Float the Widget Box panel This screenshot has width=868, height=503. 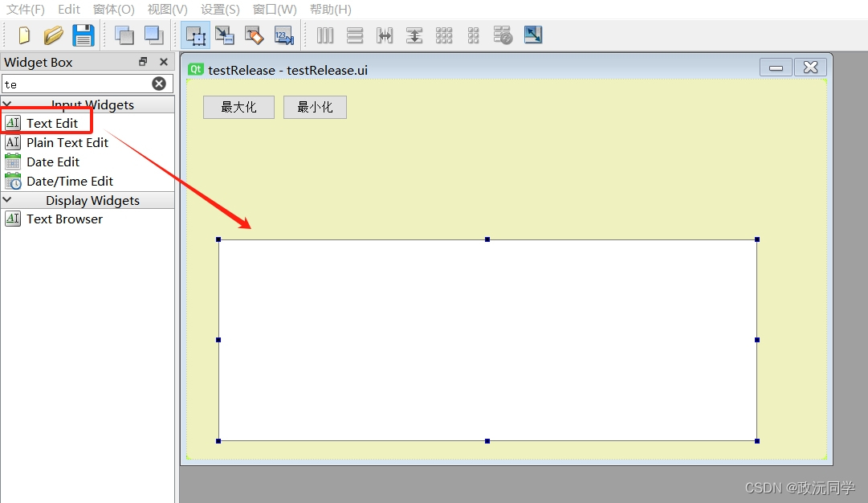(143, 62)
